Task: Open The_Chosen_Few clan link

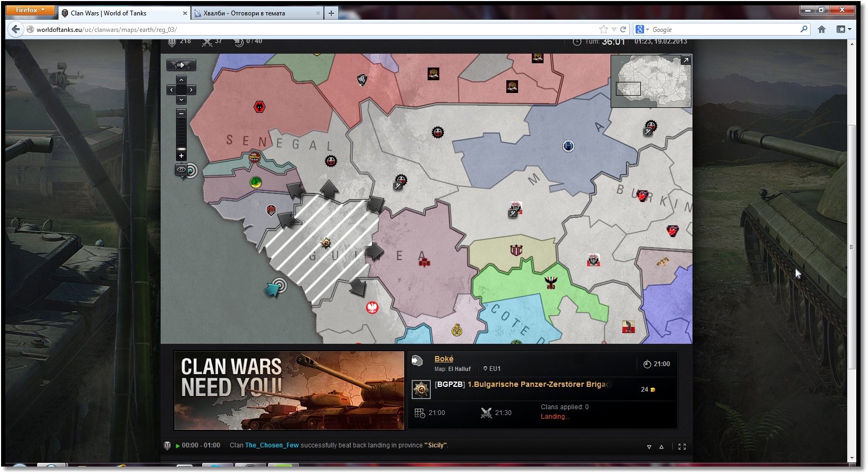Action: [272, 445]
